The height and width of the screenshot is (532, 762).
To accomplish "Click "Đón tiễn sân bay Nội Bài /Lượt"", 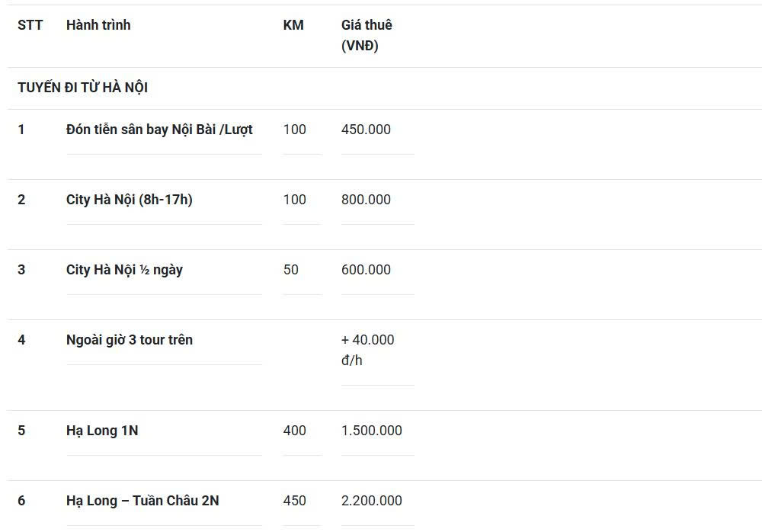I will (159, 130).
